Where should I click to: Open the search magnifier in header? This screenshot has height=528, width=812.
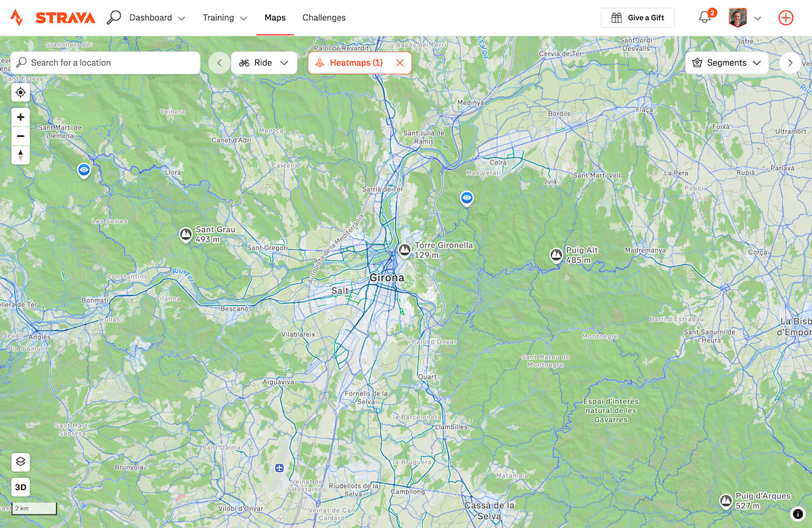pos(114,18)
